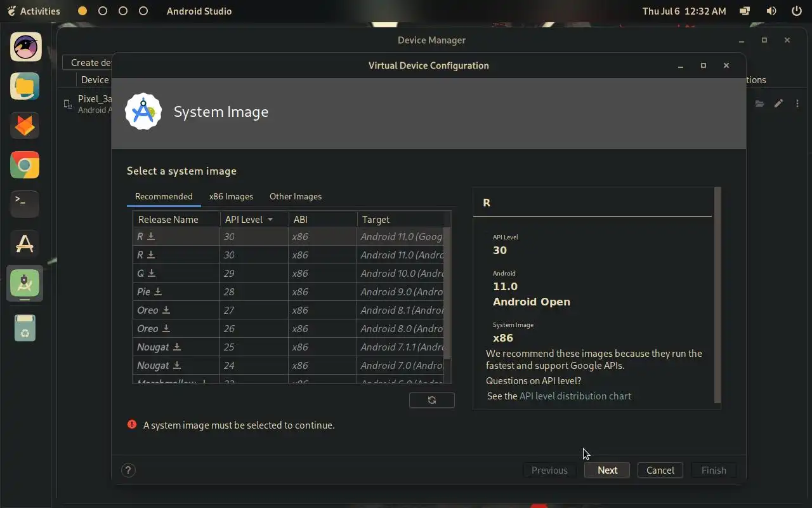Open the Activities overview
This screenshot has height=508, width=812.
click(34, 11)
